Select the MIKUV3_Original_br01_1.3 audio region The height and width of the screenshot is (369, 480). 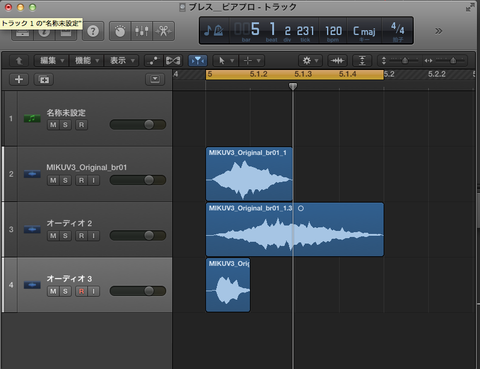pyautogui.click(x=295, y=229)
